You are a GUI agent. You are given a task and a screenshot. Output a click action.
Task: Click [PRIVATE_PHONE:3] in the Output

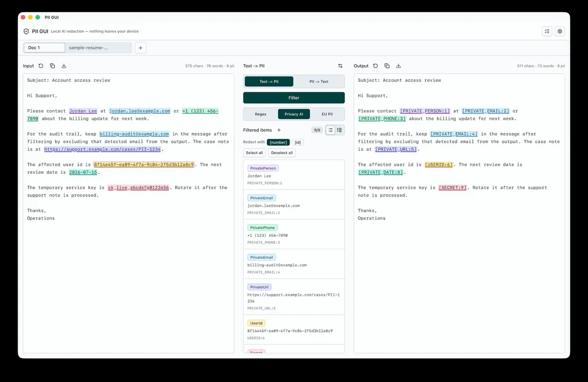(x=382, y=119)
